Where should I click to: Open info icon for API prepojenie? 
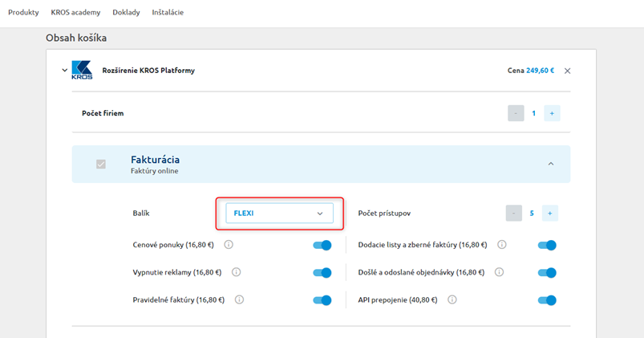coord(452,299)
